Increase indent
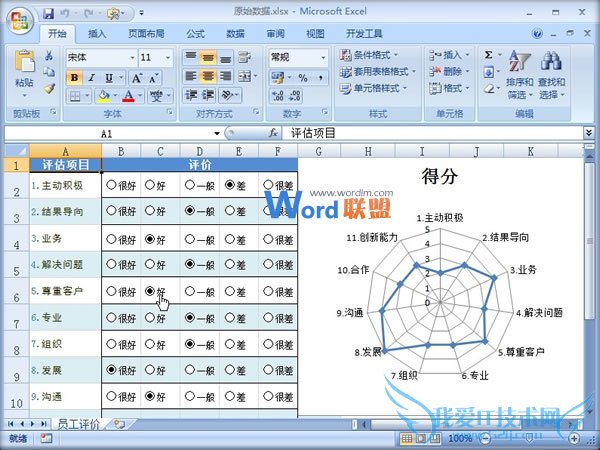Screen dimensions: 600x450 point(208,95)
